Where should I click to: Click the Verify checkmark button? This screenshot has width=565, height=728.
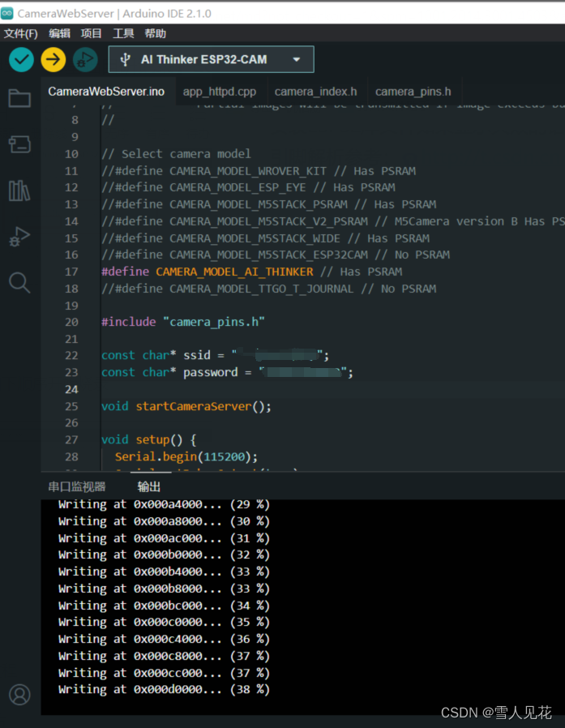(21, 59)
